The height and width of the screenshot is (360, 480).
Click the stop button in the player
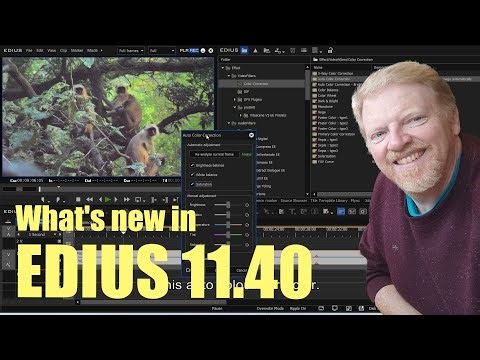[78, 200]
